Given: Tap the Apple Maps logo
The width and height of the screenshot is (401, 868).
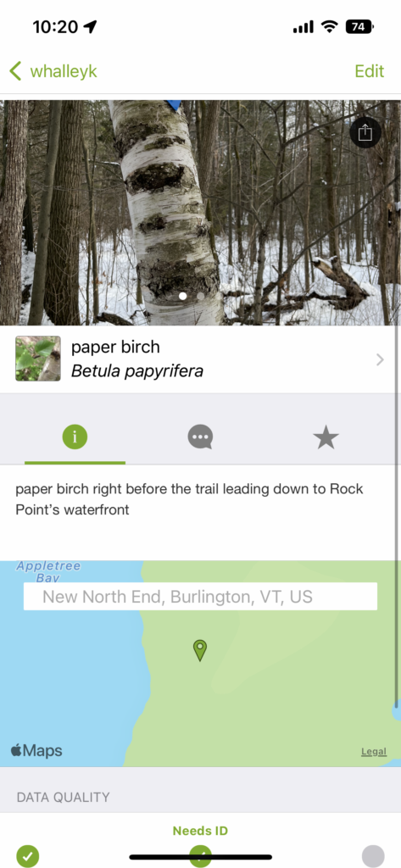Looking at the screenshot, I should [36, 751].
